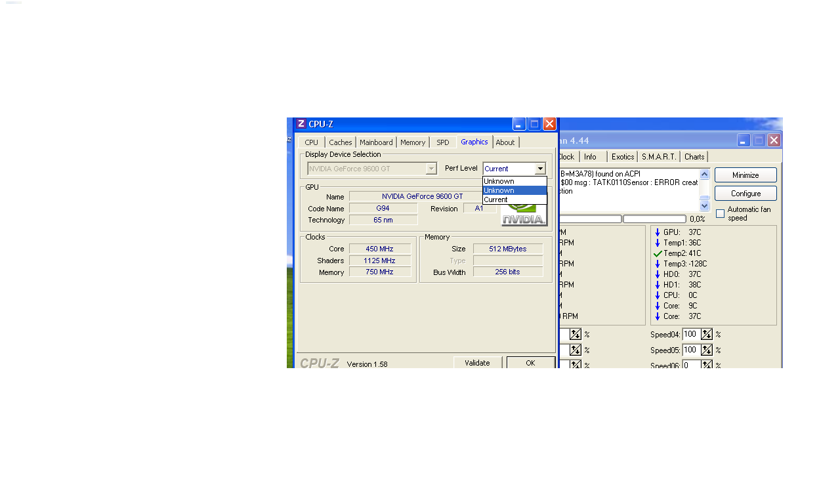Open the About tab in CPU-Z
Viewport: 840px width, 504px height.
click(505, 142)
